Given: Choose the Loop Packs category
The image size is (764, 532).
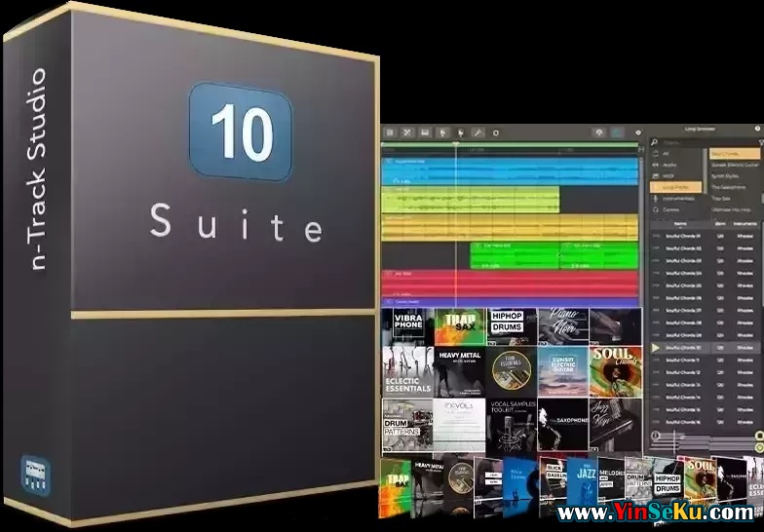Looking at the screenshot, I should [675, 187].
